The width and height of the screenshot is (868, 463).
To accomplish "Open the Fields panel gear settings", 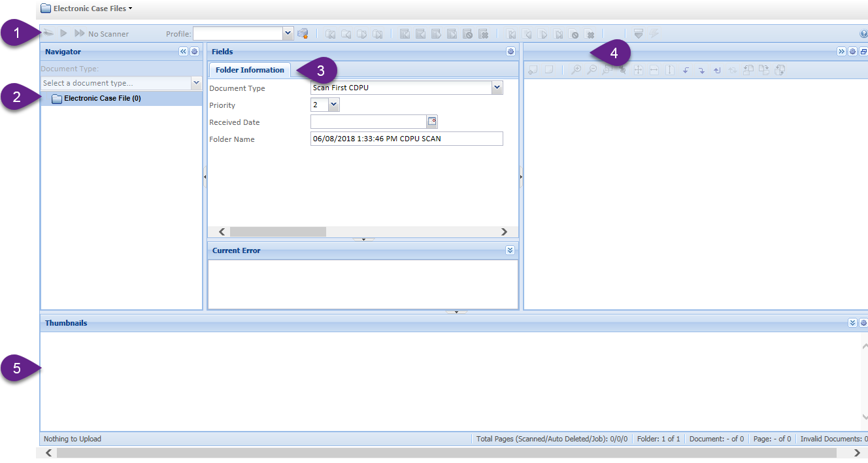I will pos(510,52).
